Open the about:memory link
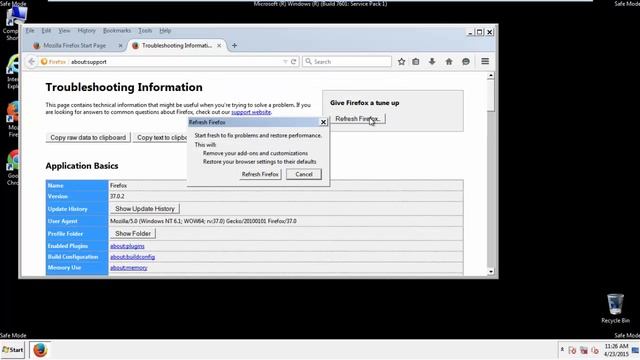Image resolution: width=640 pixels, height=360 pixels. click(x=129, y=268)
